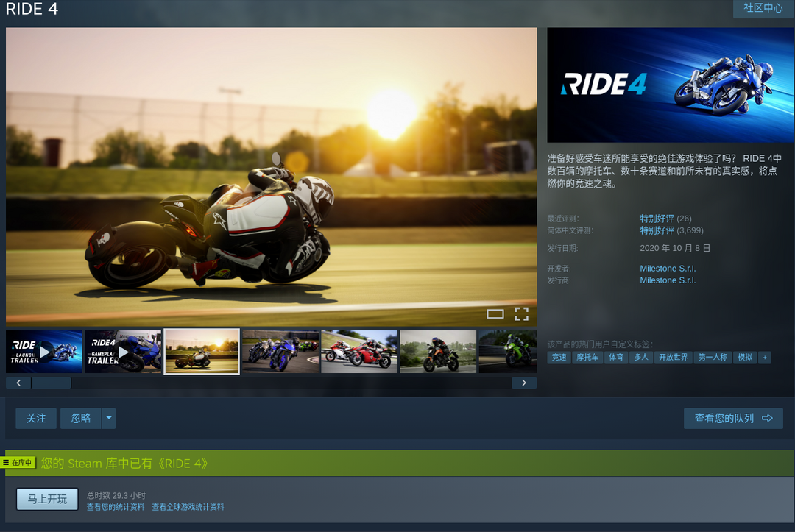Click the RIDE 4 page title
The image size is (795, 532).
pyautogui.click(x=32, y=9)
